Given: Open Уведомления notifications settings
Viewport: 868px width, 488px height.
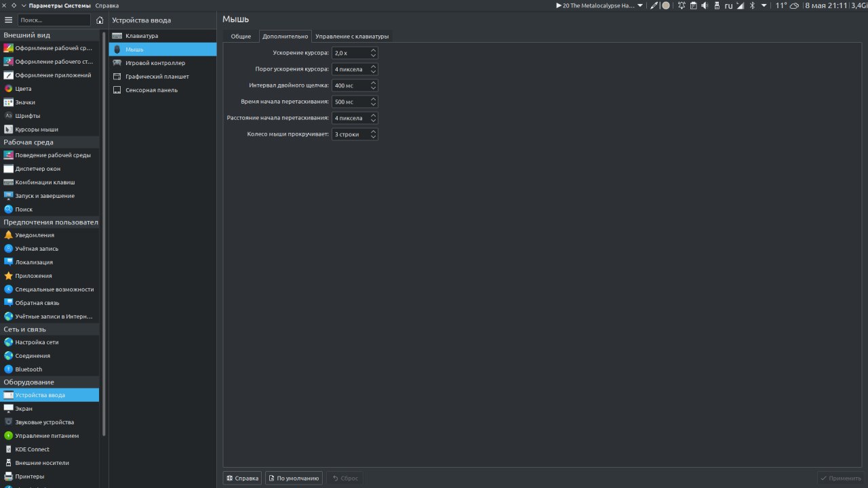Looking at the screenshot, I should click(x=50, y=235).
